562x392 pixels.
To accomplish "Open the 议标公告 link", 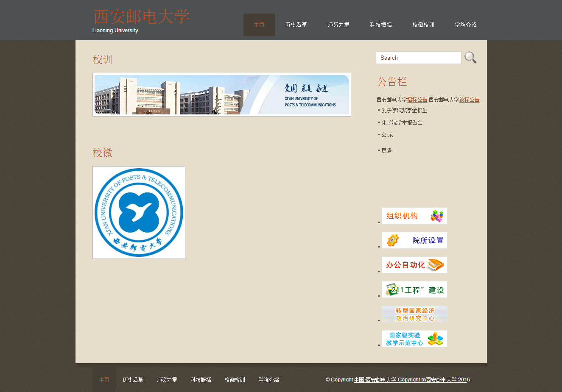I will (469, 100).
